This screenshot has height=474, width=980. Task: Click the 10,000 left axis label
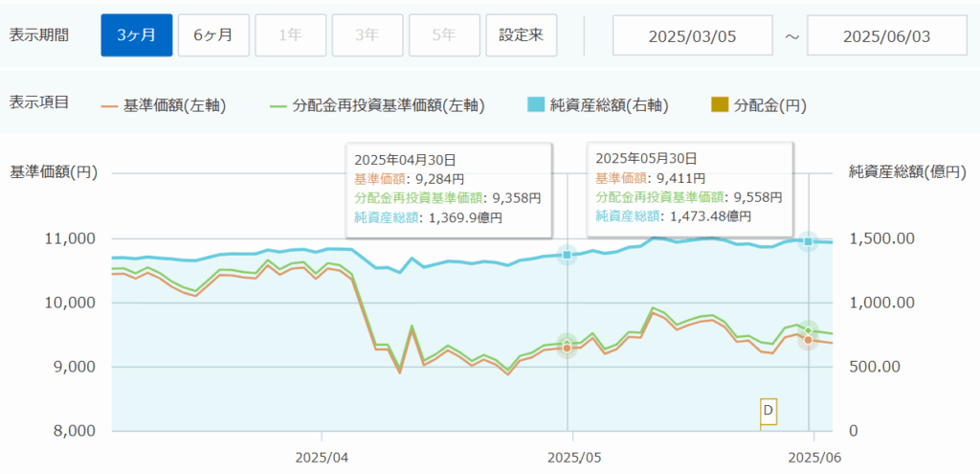70,303
